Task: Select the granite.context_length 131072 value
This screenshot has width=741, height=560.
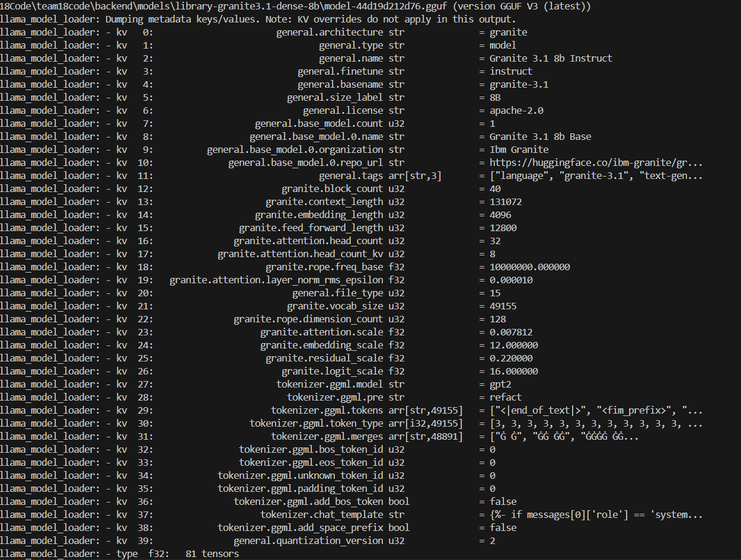Action: click(506, 201)
